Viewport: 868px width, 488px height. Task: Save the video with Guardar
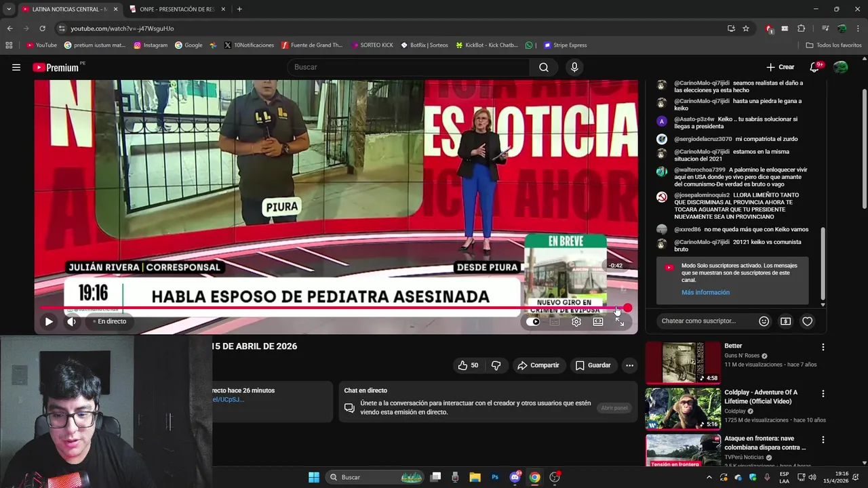[x=593, y=365]
